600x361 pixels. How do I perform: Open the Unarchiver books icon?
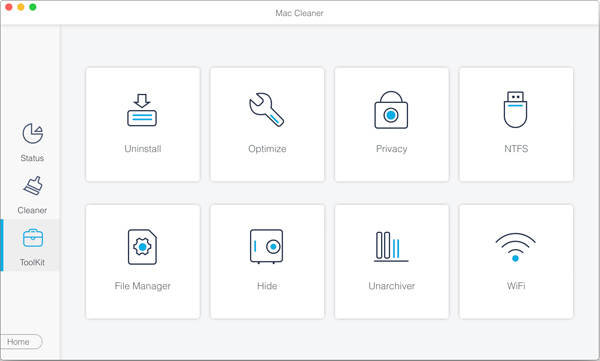tap(391, 247)
